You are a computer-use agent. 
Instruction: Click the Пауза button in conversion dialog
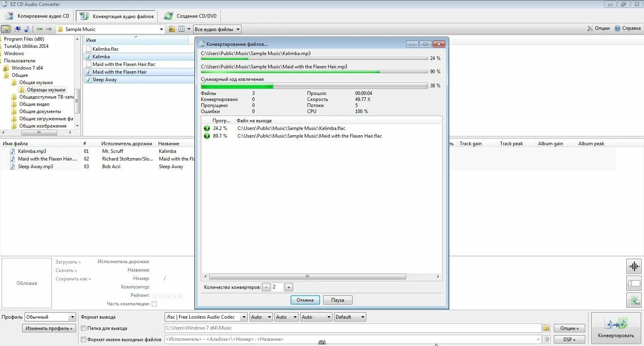pos(338,300)
